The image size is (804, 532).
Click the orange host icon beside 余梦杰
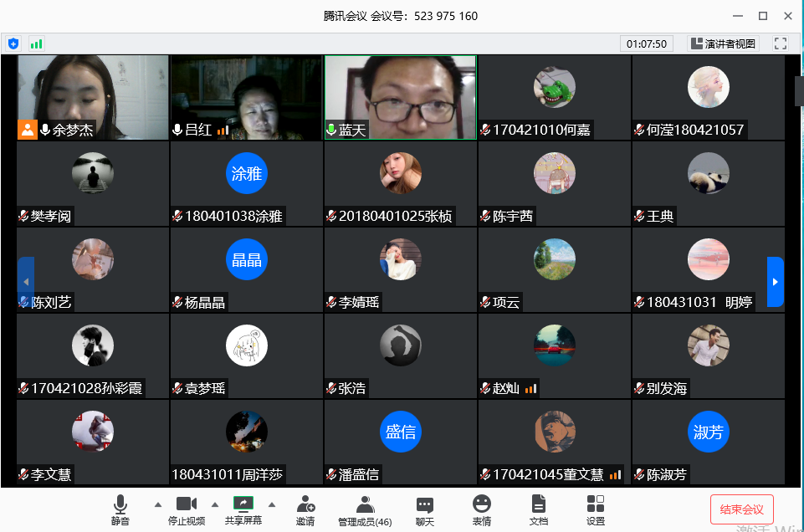[x=28, y=130]
